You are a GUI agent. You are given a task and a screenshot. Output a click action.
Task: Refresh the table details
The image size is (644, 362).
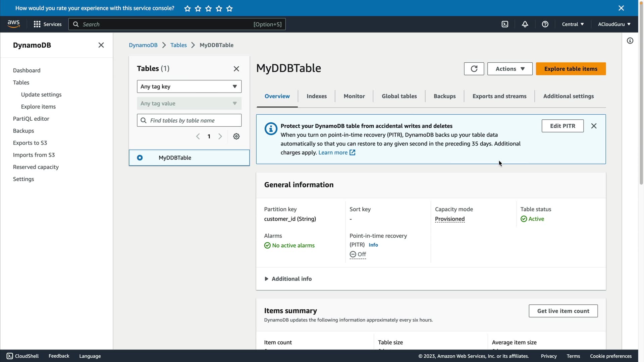pos(474,69)
